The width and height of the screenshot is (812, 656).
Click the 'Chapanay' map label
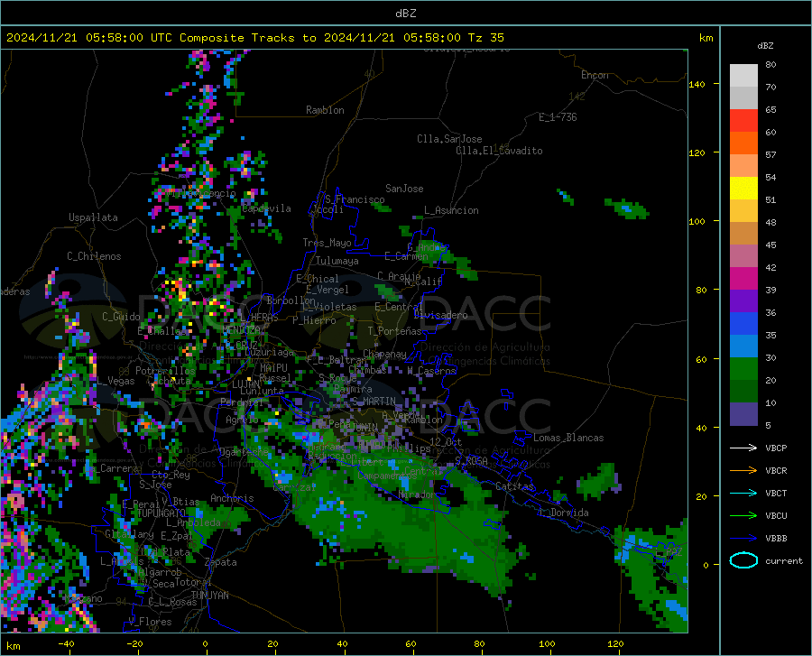coord(384,354)
